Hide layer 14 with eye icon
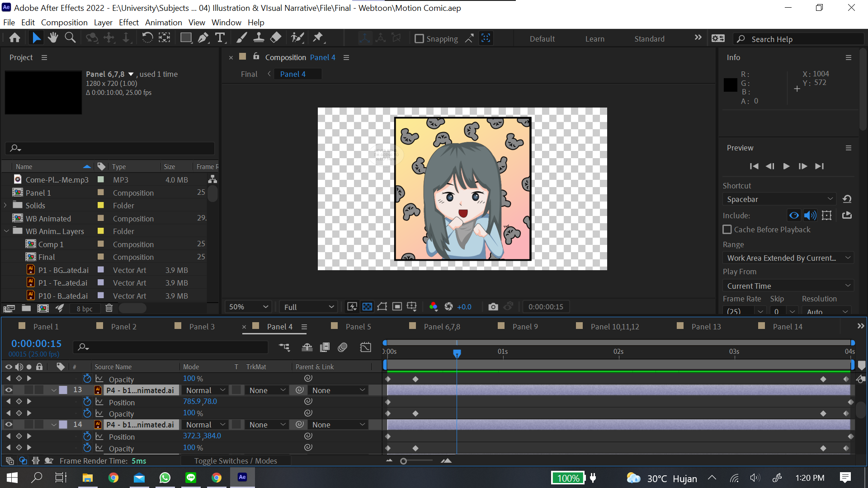Image resolution: width=868 pixels, height=488 pixels. (x=9, y=424)
